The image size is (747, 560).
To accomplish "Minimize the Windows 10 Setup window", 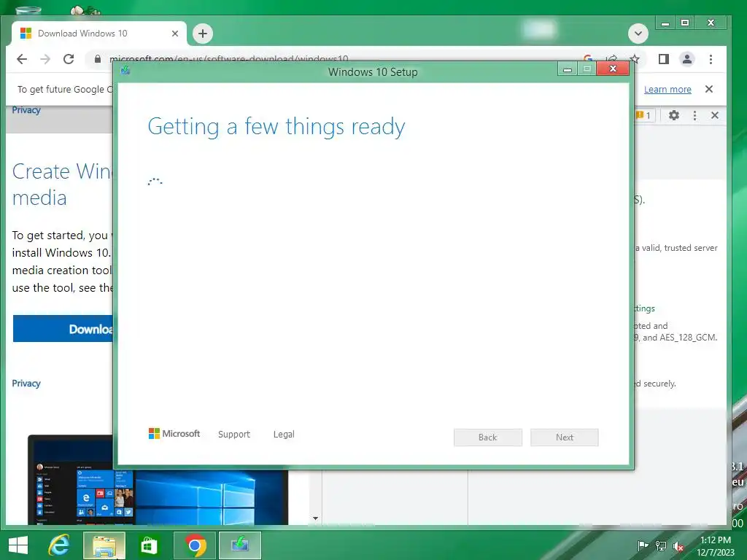I will point(568,69).
